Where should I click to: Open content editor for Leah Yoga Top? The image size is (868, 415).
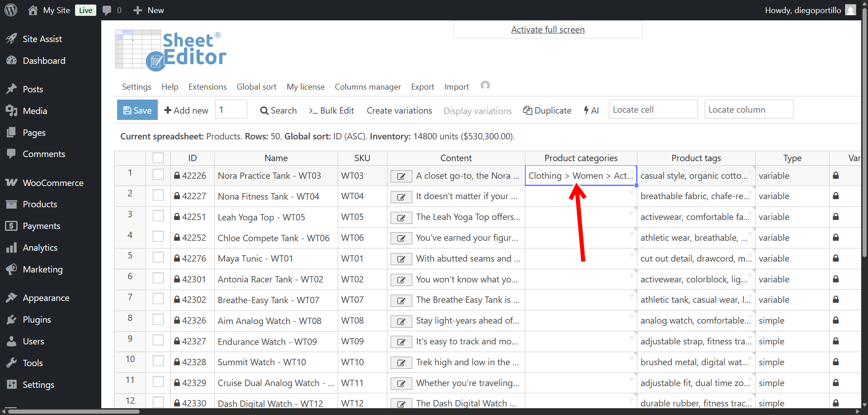401,218
